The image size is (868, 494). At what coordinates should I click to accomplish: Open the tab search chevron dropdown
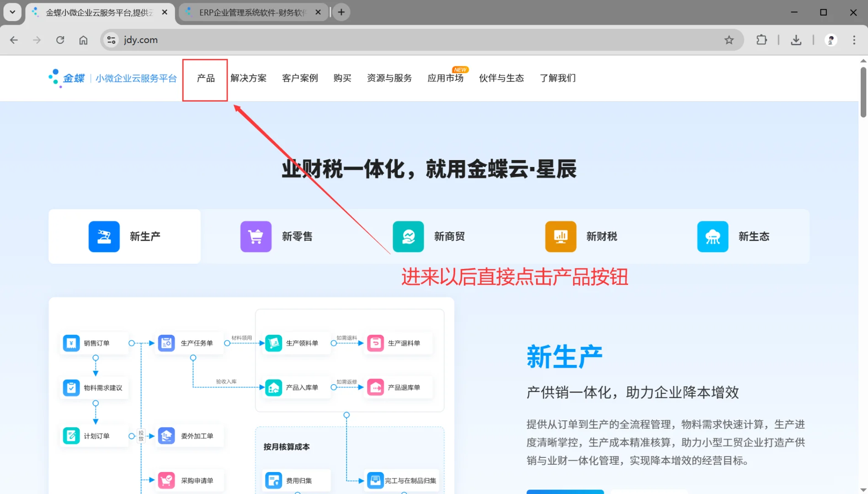tap(12, 12)
